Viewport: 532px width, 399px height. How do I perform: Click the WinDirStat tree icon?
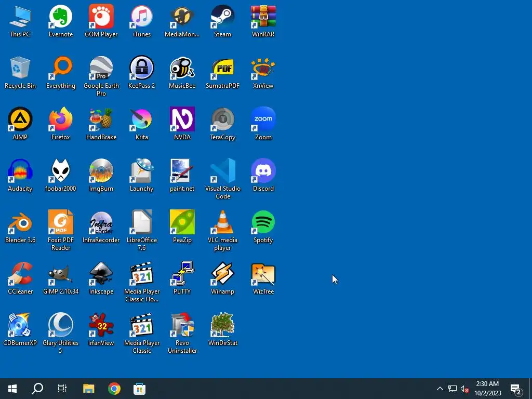point(222,325)
